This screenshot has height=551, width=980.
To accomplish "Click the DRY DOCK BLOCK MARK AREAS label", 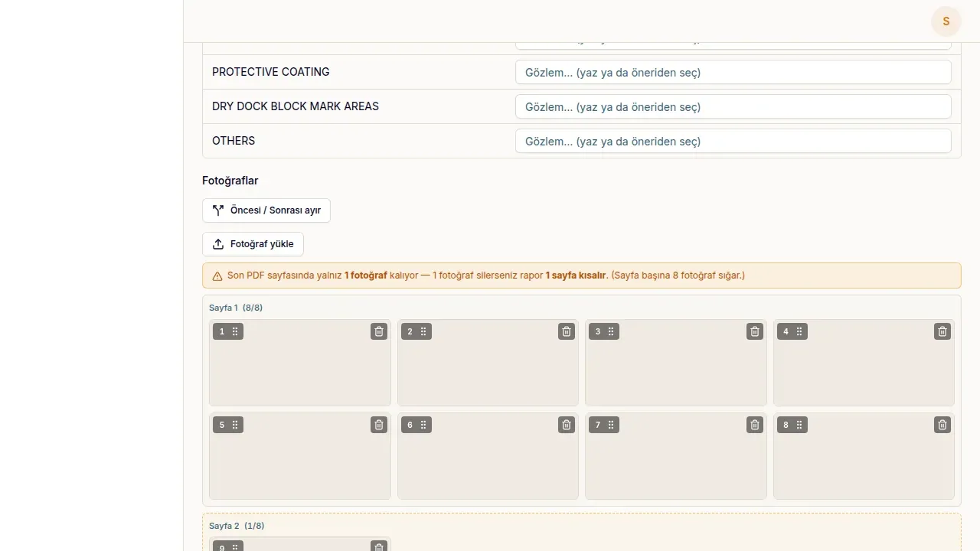I will [x=296, y=106].
